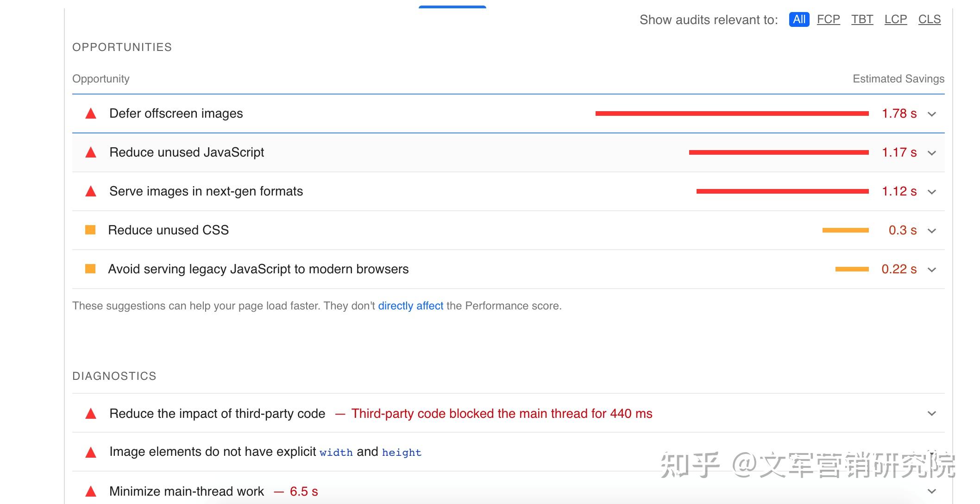Click 'Serve images in next-gen formats' title
This screenshot has height=504, width=980.
pyautogui.click(x=206, y=191)
